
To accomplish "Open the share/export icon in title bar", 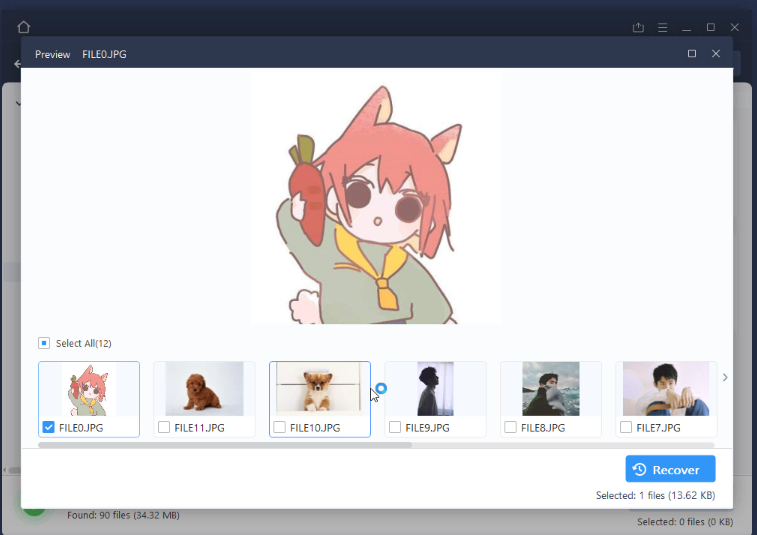I will pyautogui.click(x=638, y=28).
